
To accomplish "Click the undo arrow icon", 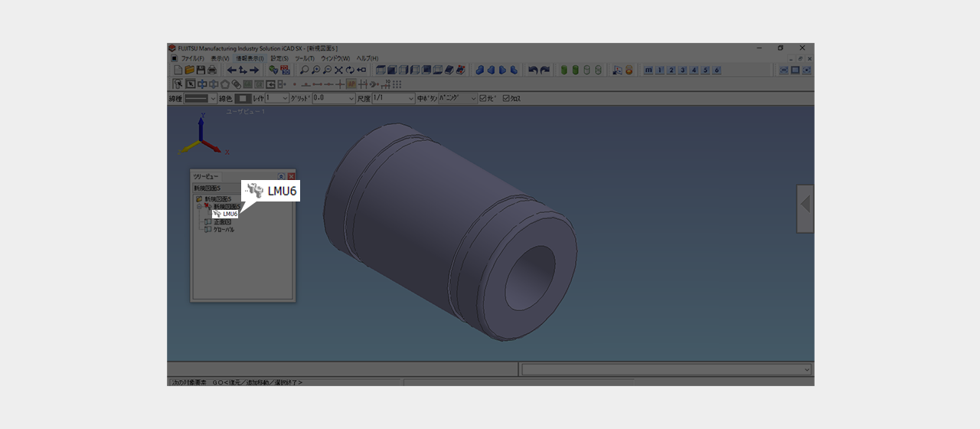I will pos(533,70).
